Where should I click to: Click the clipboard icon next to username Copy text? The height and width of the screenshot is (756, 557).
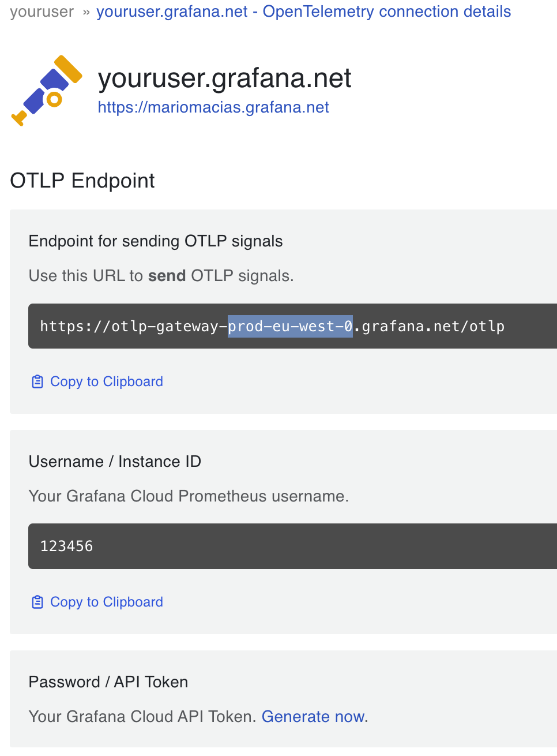[x=37, y=601]
